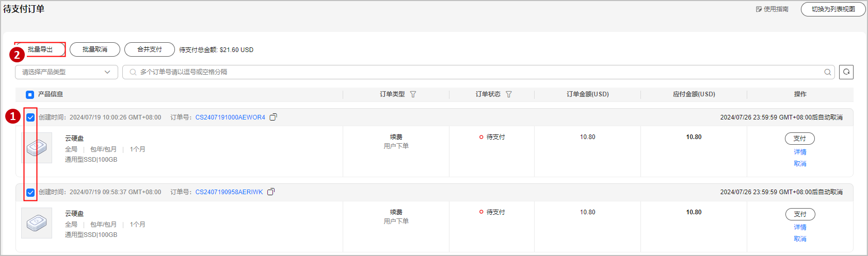Click the refresh icon beside search bar
Viewport: 868px width, 256px height.
coord(846,72)
